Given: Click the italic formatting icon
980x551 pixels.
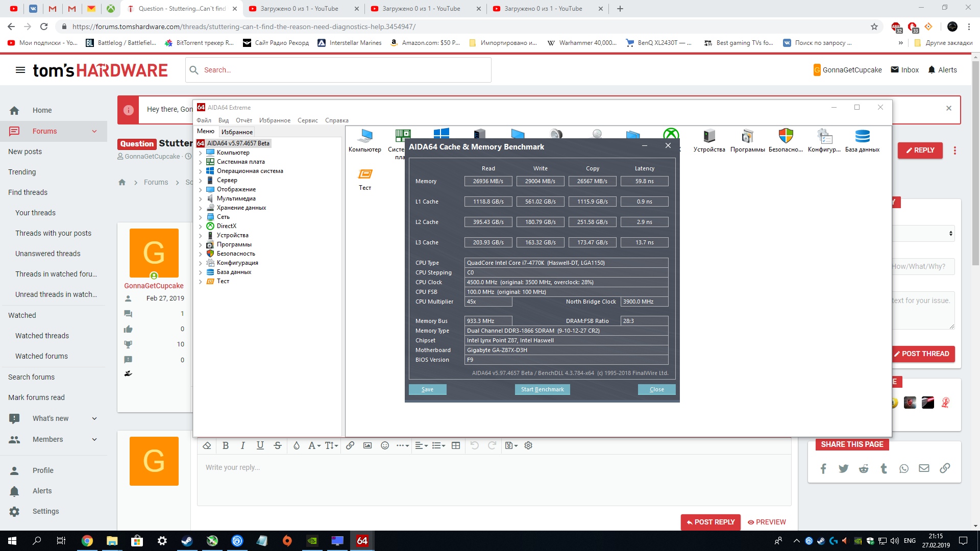Looking at the screenshot, I should (x=243, y=445).
